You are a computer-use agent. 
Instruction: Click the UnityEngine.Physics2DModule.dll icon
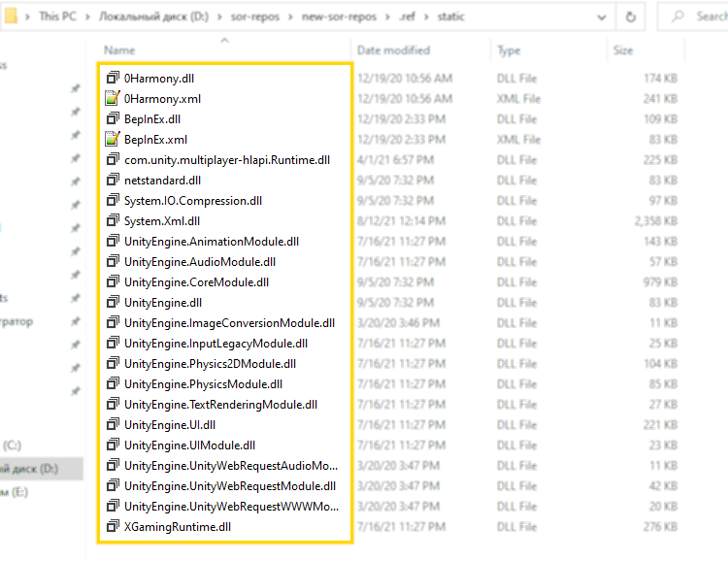[113, 363]
